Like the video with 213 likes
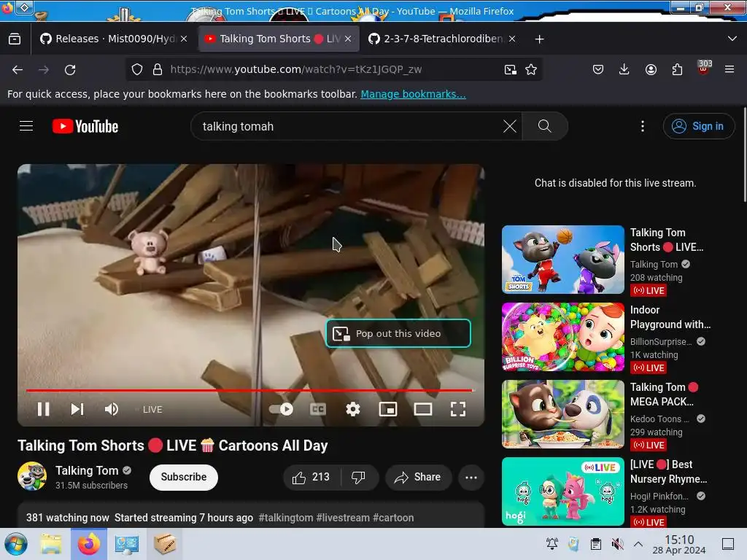Screen dimensions: 747x560 click(311, 477)
